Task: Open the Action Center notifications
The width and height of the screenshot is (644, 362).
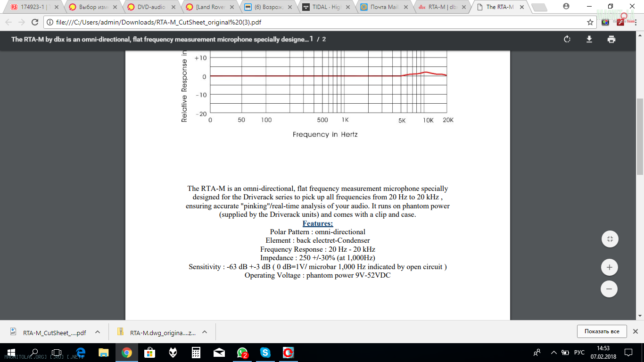Action: coord(628,353)
